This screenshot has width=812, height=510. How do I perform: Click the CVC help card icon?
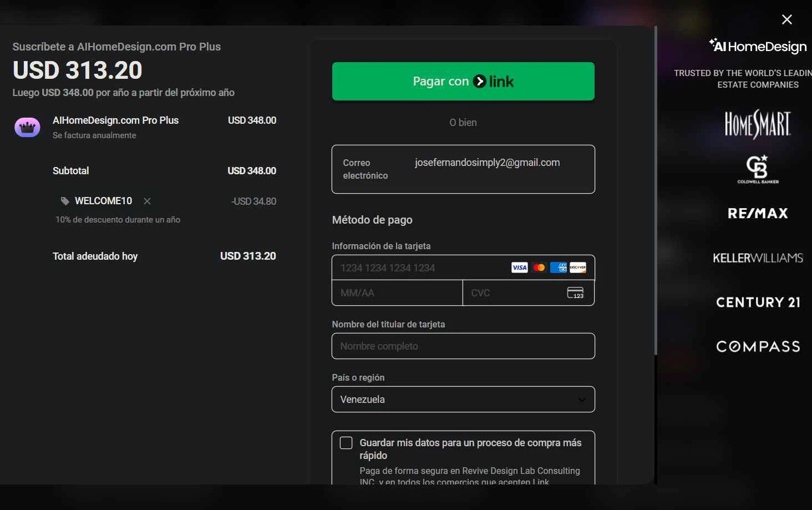pos(575,292)
